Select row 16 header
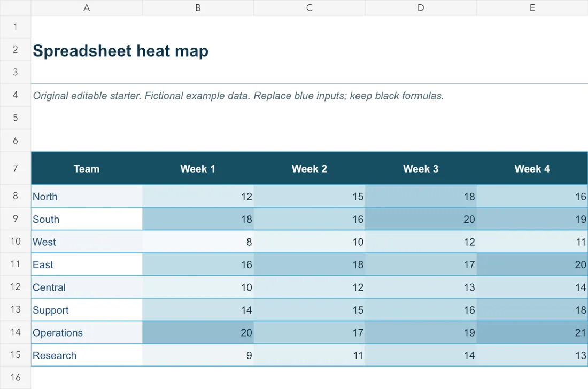This screenshot has width=588, height=389. pos(16,377)
